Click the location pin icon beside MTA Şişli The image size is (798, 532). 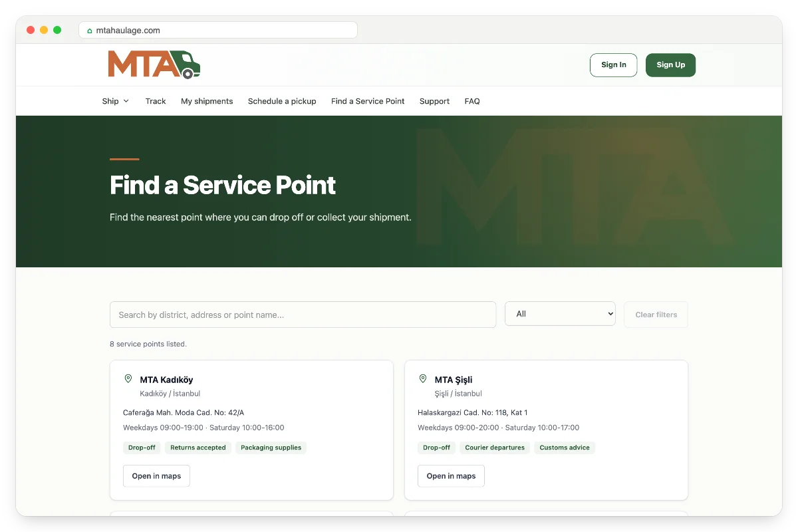coord(423,379)
